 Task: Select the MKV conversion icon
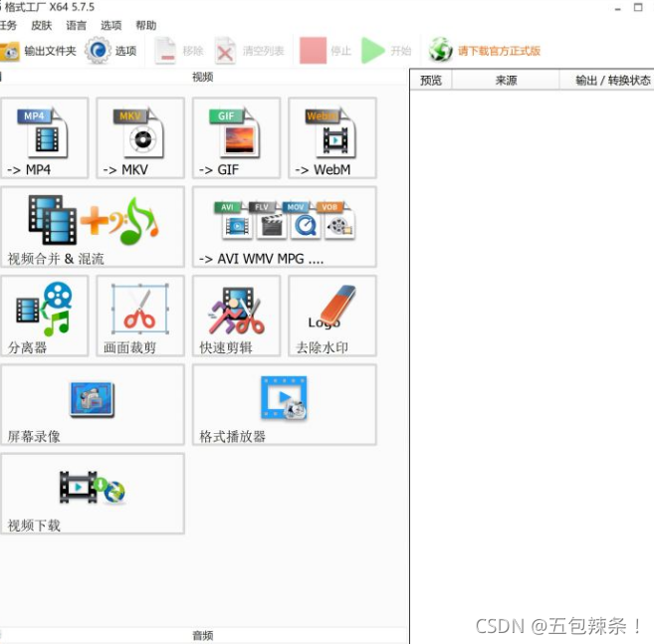tap(140, 139)
